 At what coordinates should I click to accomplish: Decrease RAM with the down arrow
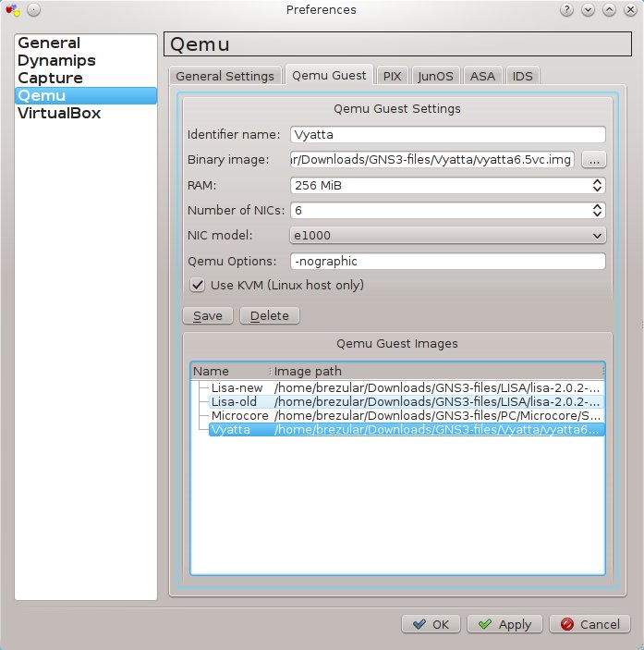click(597, 189)
